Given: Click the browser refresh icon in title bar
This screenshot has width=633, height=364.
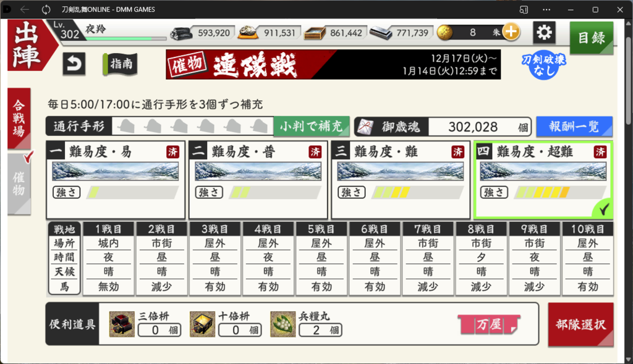Looking at the screenshot, I should (46, 9).
